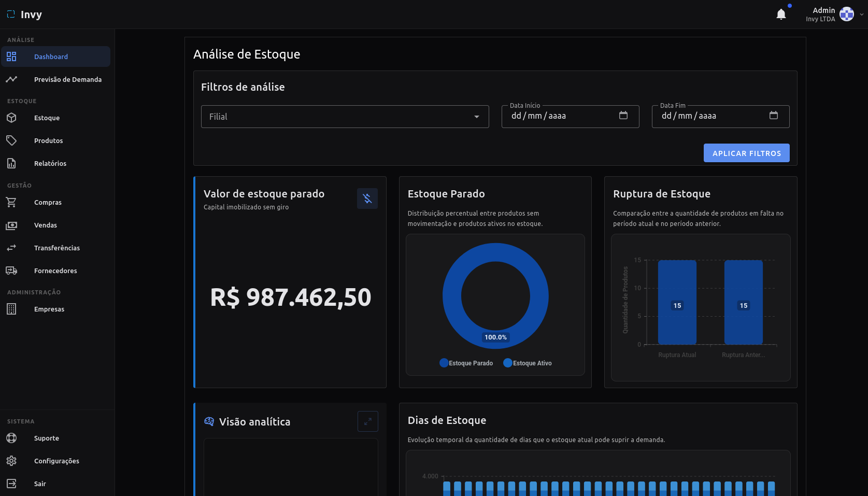Toggle Estoque Parado legend swatch
Screen dimensions: 868x496
(x=444, y=363)
